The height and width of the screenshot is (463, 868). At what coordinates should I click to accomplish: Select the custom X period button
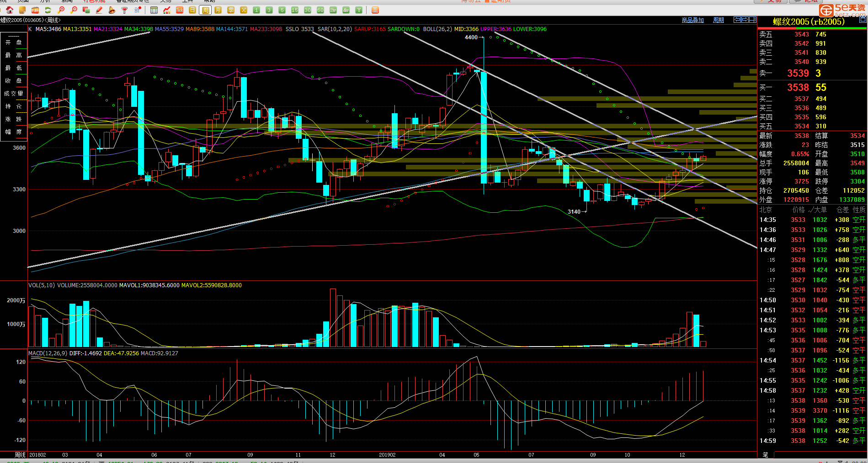pos(244,10)
